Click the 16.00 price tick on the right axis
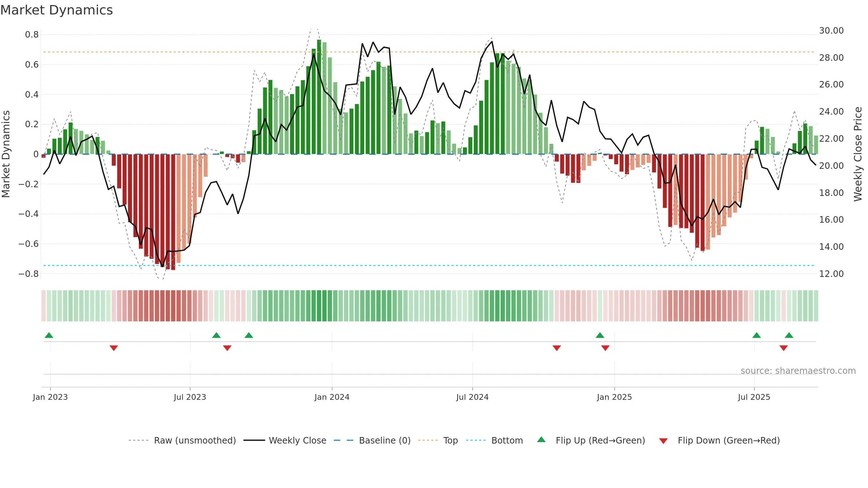The image size is (868, 488). [x=831, y=220]
